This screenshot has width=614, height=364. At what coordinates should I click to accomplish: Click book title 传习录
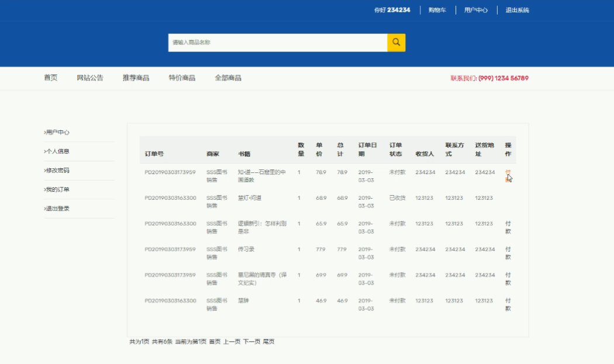point(246,249)
